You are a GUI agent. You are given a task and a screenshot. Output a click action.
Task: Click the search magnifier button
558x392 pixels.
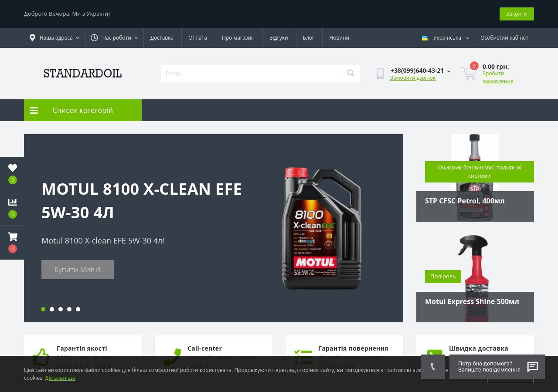(x=350, y=73)
